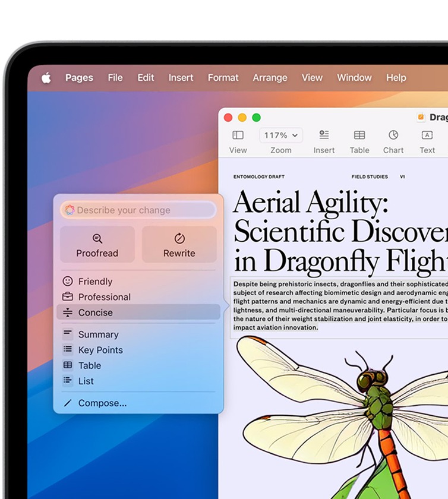
Task: Select the Table option in Writing Tools
Action: [x=138, y=365]
